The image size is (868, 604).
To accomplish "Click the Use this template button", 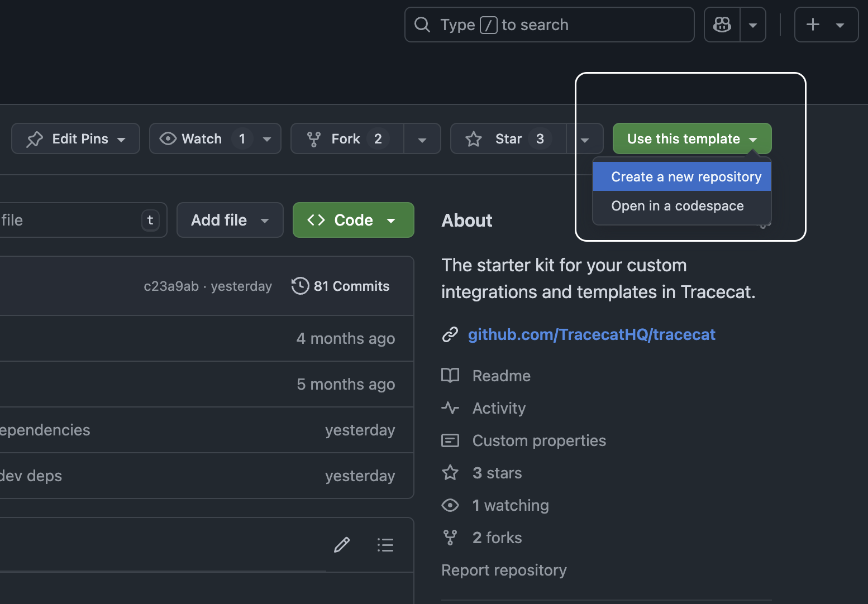I will pos(692,138).
